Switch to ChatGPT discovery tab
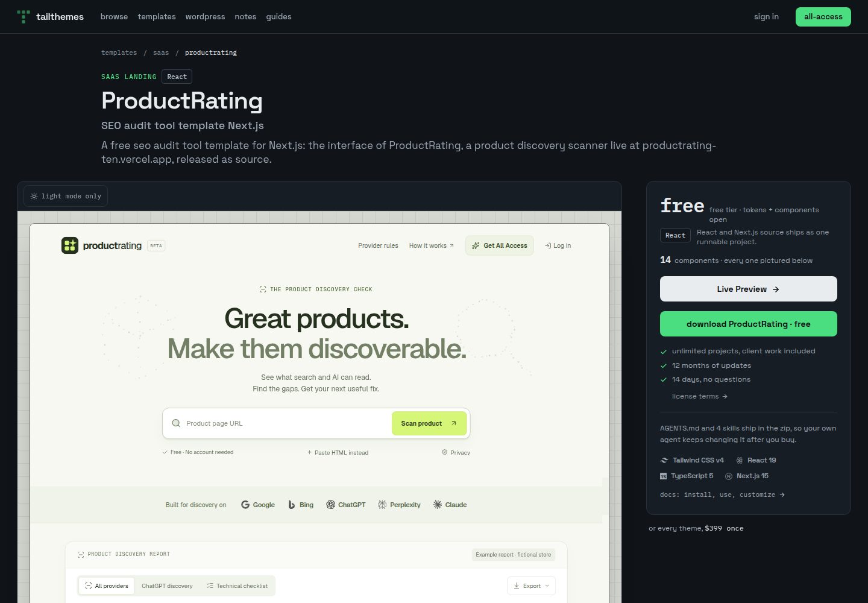Image resolution: width=868 pixels, height=603 pixels. coord(167,586)
